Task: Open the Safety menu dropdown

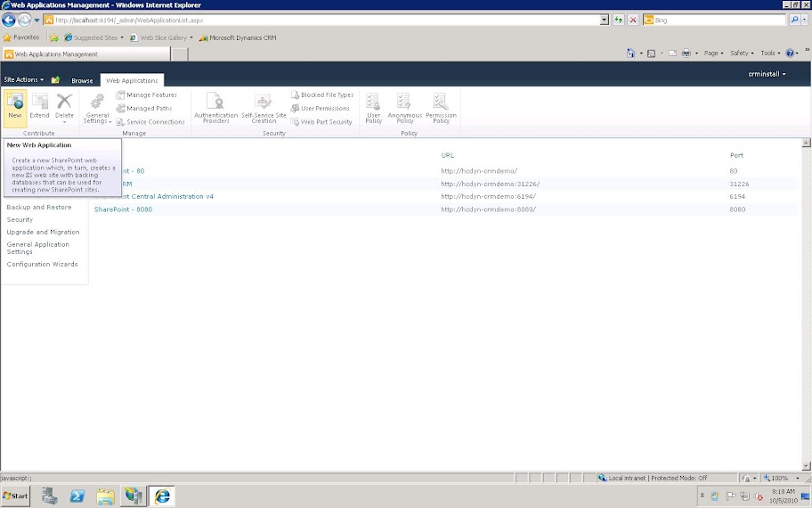Action: pos(742,53)
